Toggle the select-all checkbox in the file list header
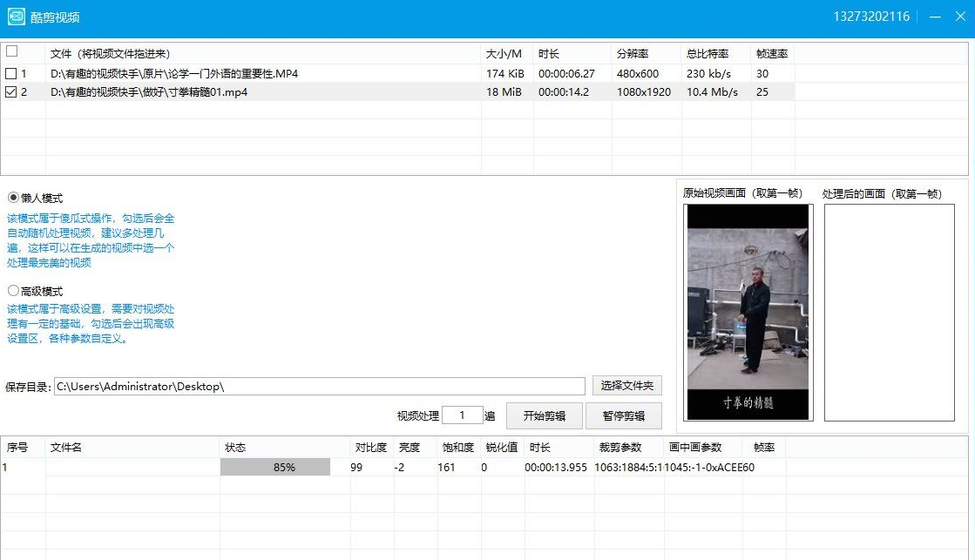This screenshot has height=560, width=975. (x=10, y=51)
